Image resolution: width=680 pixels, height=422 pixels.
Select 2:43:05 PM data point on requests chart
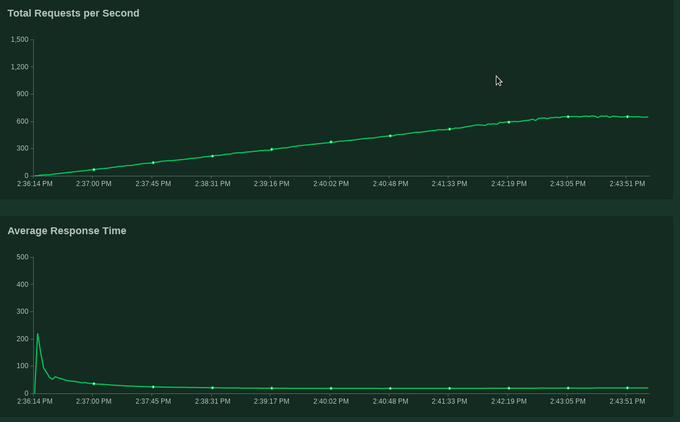568,117
